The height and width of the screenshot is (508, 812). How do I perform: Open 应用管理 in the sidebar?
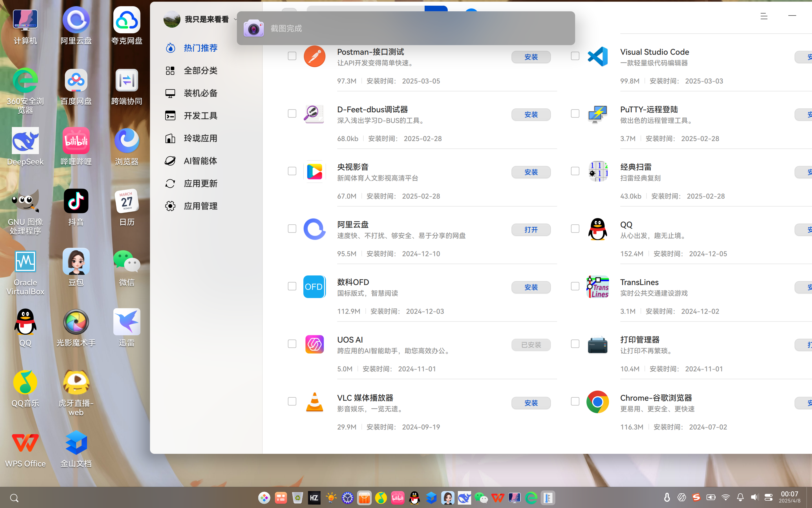coord(191,206)
